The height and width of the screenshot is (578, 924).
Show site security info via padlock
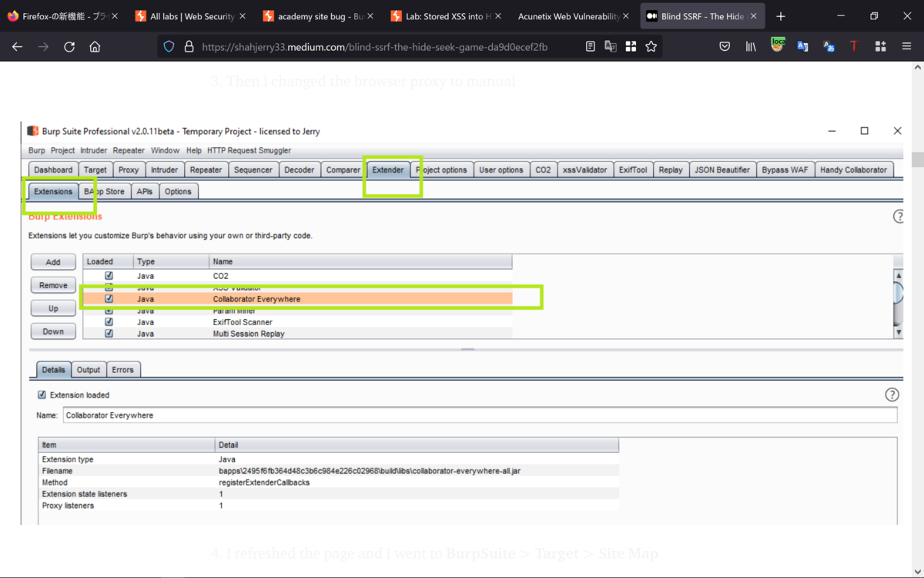(x=189, y=47)
